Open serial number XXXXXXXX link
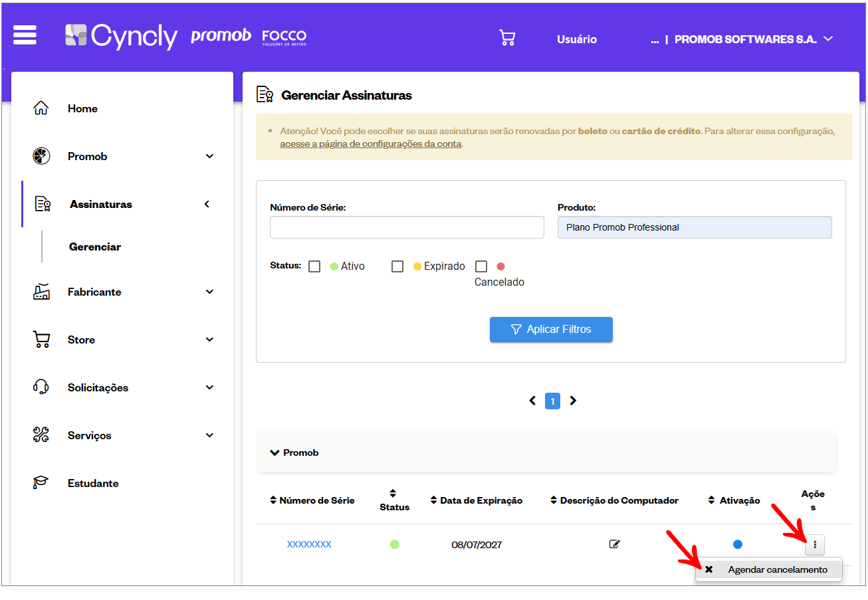The image size is (868, 600). (309, 544)
